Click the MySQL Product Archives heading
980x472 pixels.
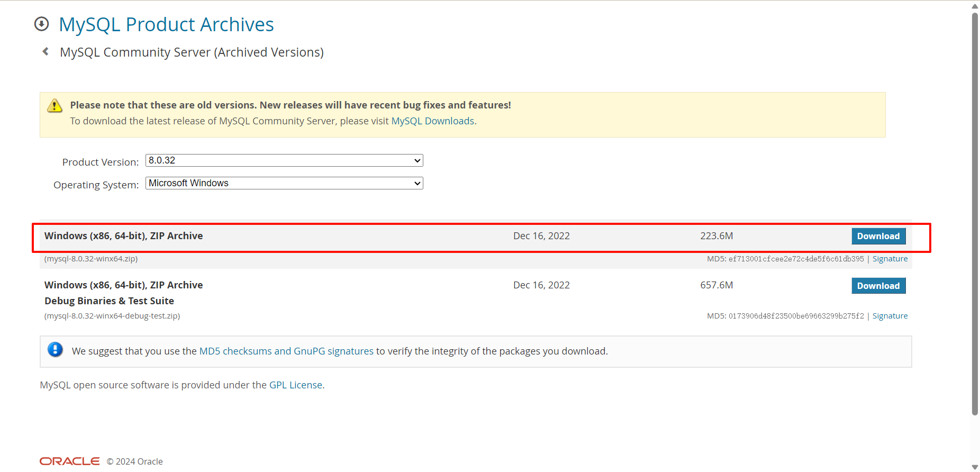pos(166,24)
